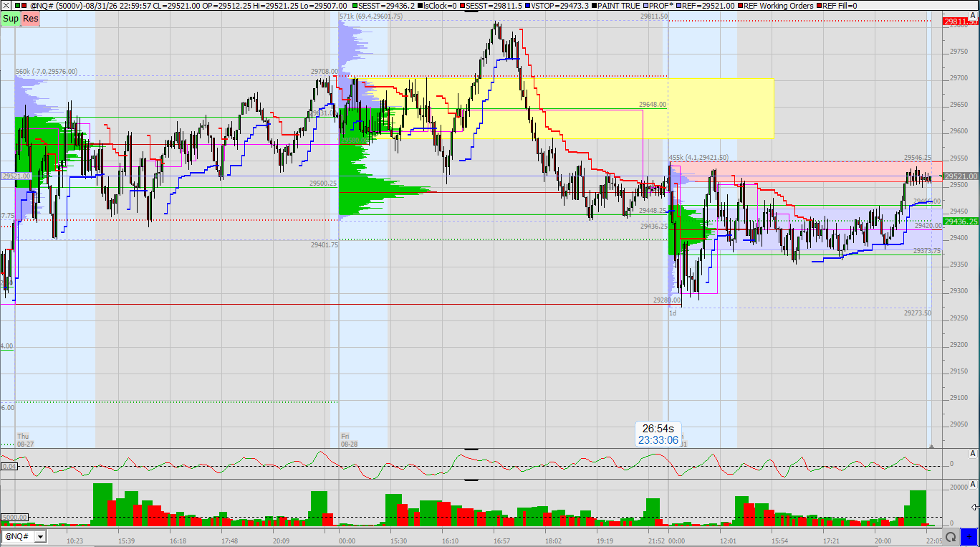Click the 29273.50 price annotation
Screen dimensions: 980x547
click(918, 313)
